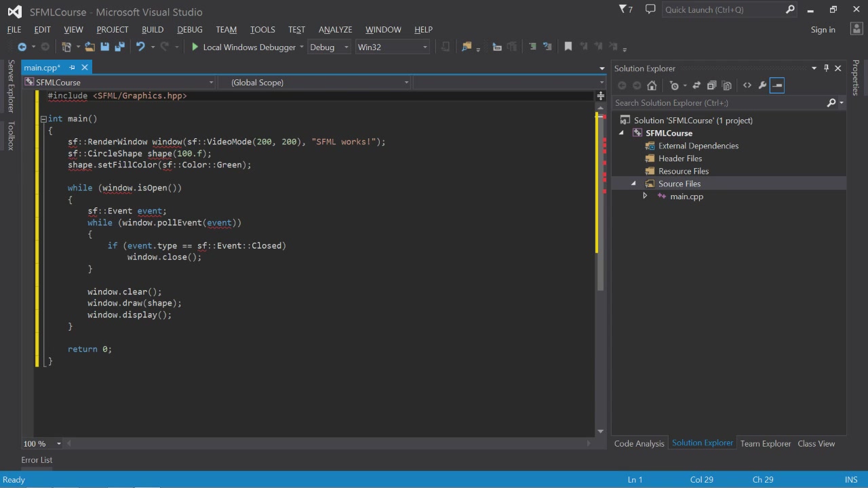The width and height of the screenshot is (868, 488).
Task: Switch to the Class View tab
Action: (816, 443)
